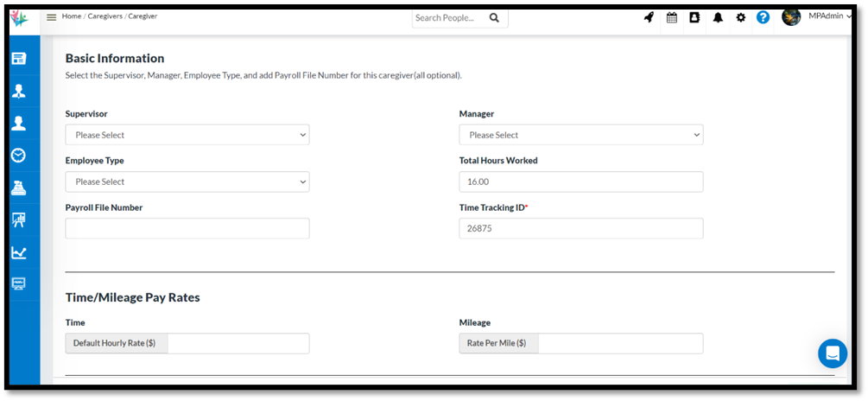Image resolution: width=868 pixels, height=401 pixels.
Task: Open the line chart icon in sidebar
Action: coord(18,252)
